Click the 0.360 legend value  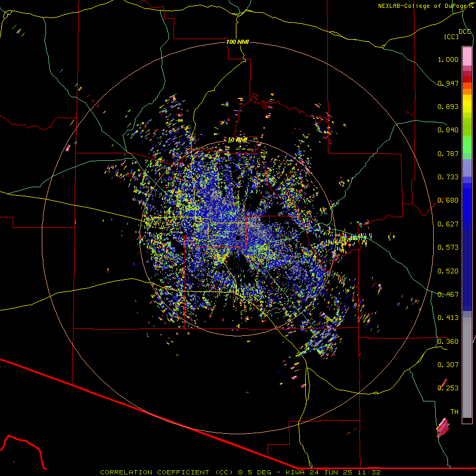tap(448, 342)
